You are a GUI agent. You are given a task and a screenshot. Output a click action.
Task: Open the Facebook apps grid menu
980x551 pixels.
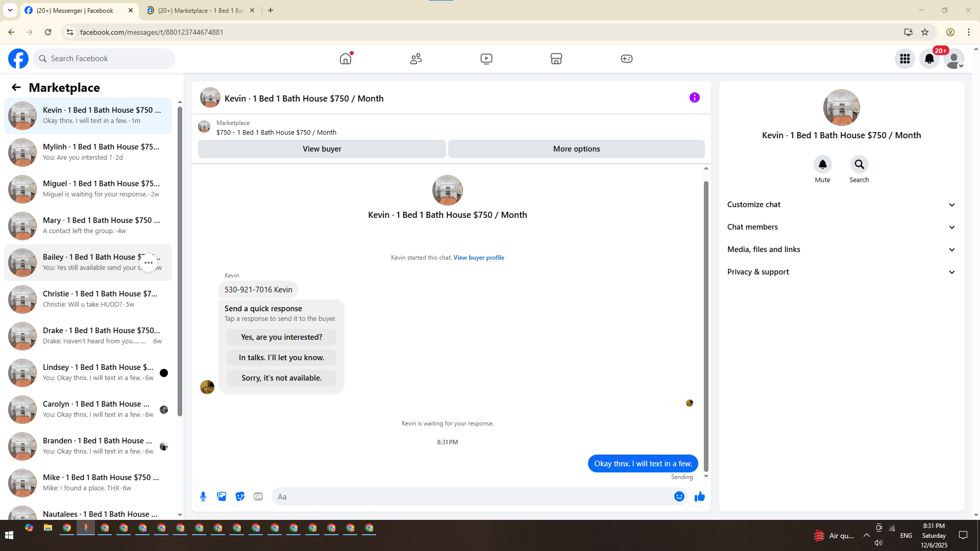[x=904, y=59]
